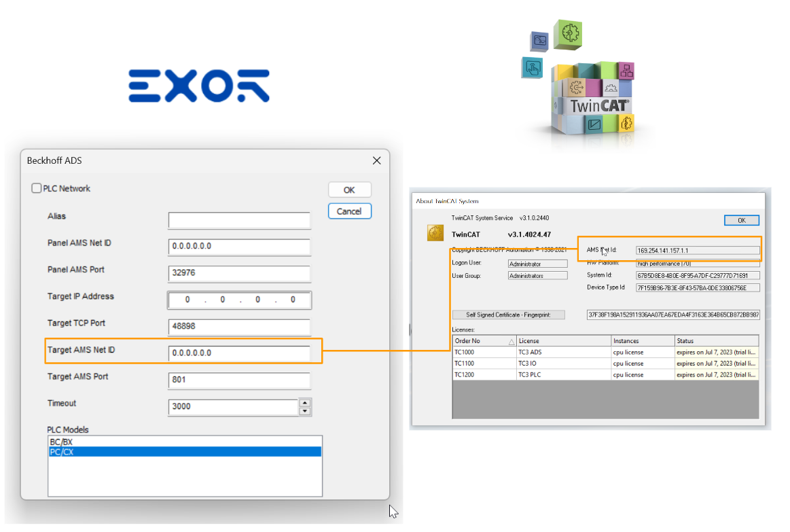Click the tan gear-arrow cube icon

tap(576, 86)
